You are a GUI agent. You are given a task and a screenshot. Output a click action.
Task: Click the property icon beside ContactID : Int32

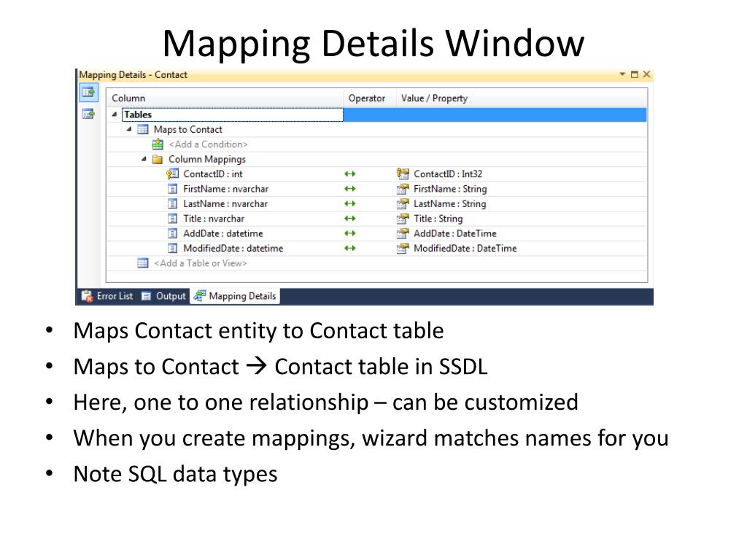[403, 174]
